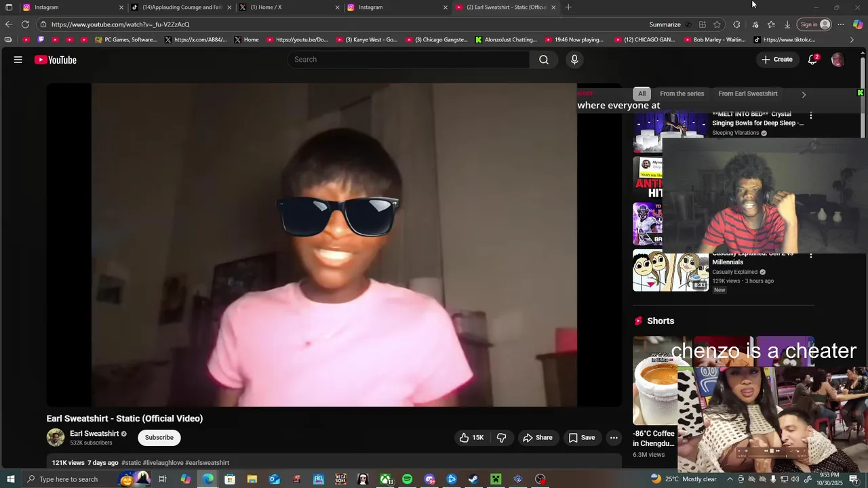Open Earl Sweatshirt channel avatar

point(56,438)
